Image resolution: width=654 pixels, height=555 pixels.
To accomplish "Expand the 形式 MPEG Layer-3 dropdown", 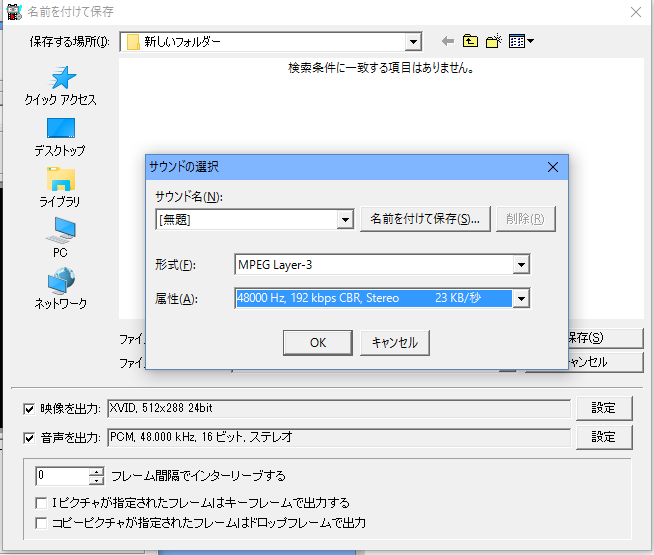I will [x=520, y=265].
